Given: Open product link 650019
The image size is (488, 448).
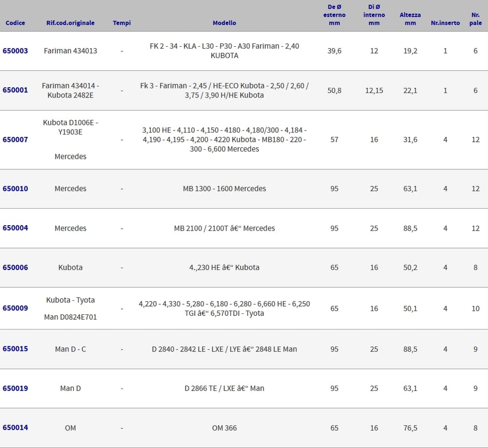Looking at the screenshot, I should click(x=16, y=388).
